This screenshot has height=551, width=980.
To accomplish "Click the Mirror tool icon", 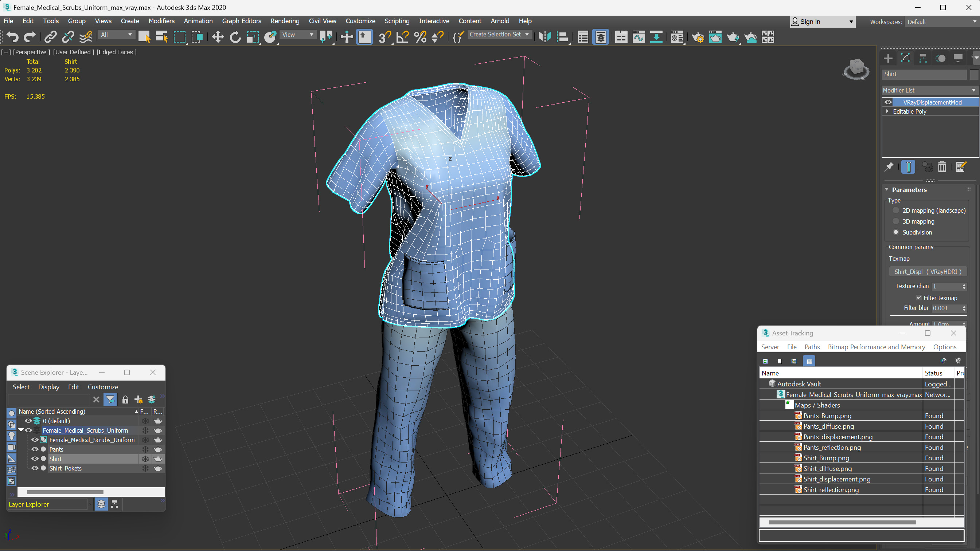I will pyautogui.click(x=544, y=37).
